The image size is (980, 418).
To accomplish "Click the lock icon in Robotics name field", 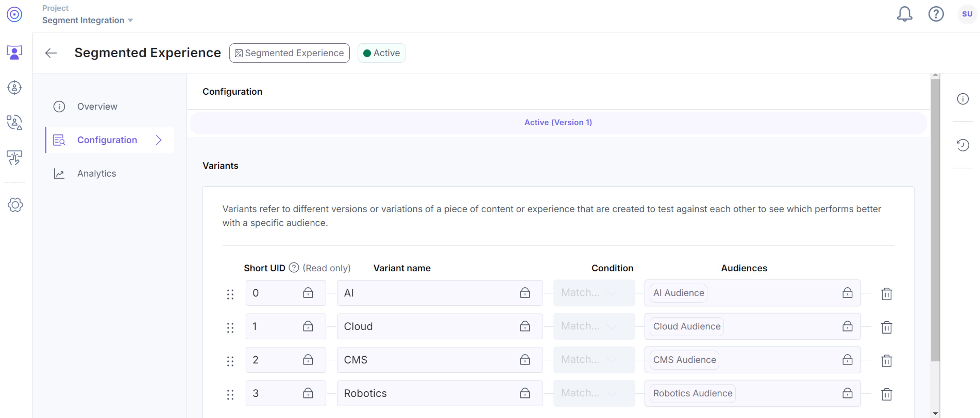I will point(525,393).
